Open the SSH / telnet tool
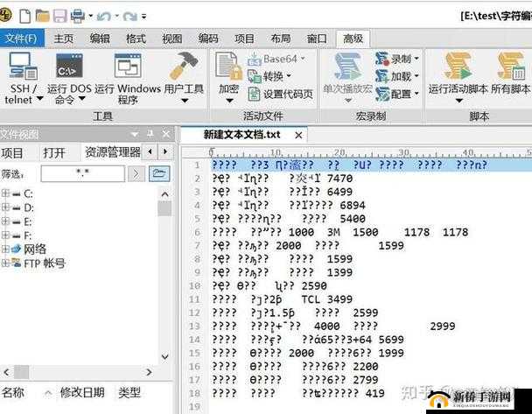The width and height of the screenshot is (532, 414). coord(23,67)
